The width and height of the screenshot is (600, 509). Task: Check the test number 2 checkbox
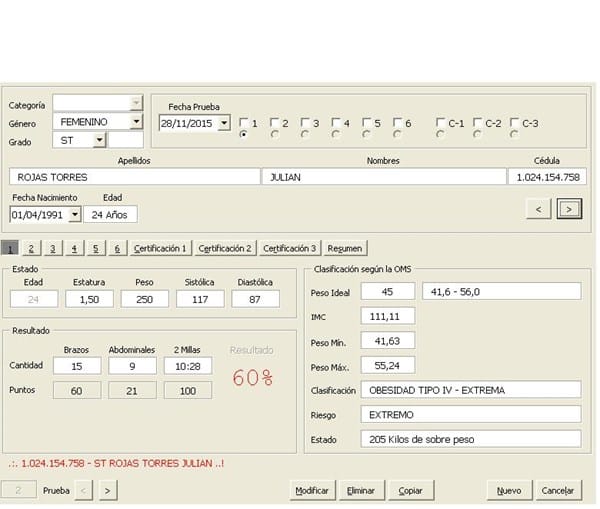click(275, 123)
